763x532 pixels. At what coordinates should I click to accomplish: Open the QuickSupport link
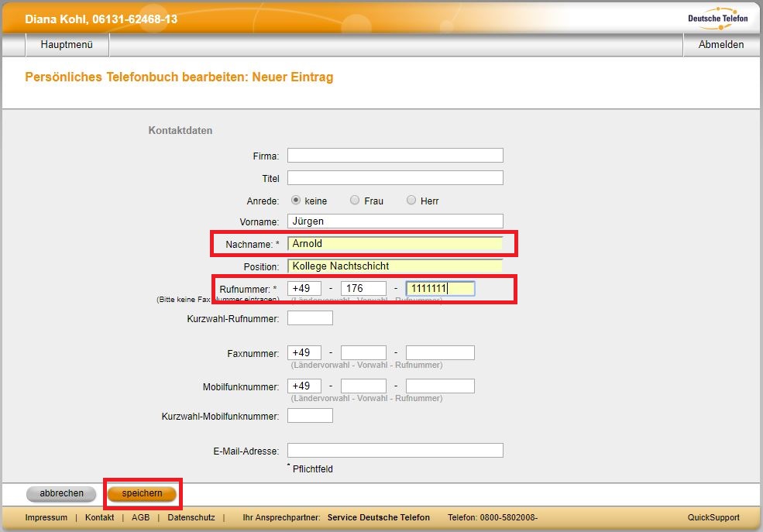click(x=713, y=517)
